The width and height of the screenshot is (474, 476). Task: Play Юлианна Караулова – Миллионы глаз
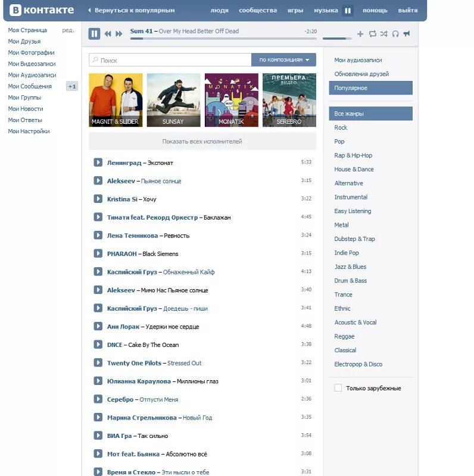[x=98, y=381]
